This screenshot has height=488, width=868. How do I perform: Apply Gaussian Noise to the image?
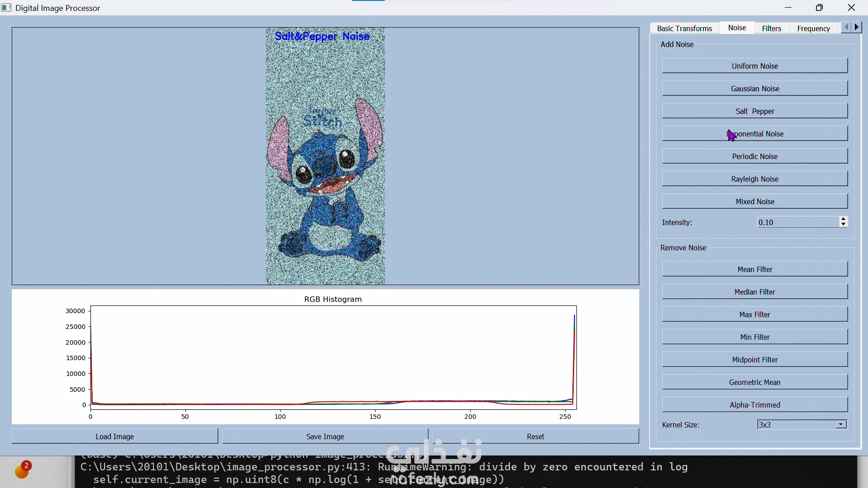[755, 89]
